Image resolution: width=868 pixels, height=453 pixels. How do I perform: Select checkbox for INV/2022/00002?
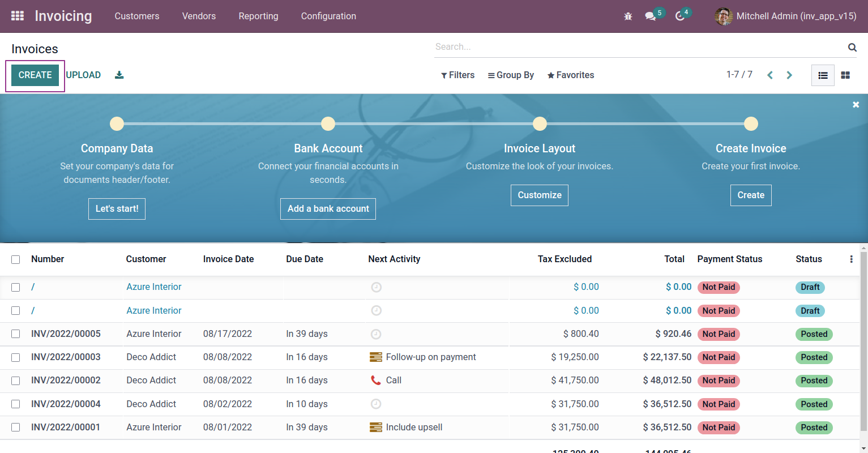coord(16,381)
